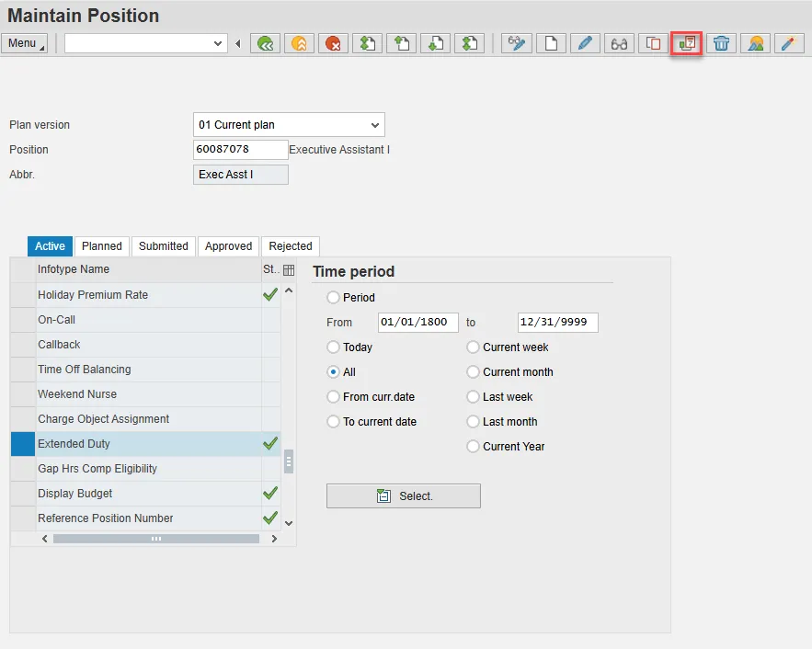This screenshot has width=812, height=649.
Task: Click the Change pencil icon
Action: coord(585,43)
